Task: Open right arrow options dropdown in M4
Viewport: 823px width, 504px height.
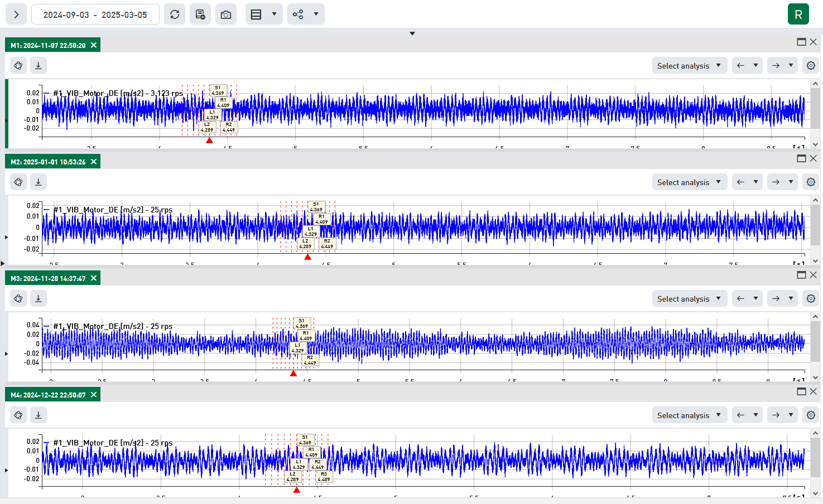Action: point(791,415)
